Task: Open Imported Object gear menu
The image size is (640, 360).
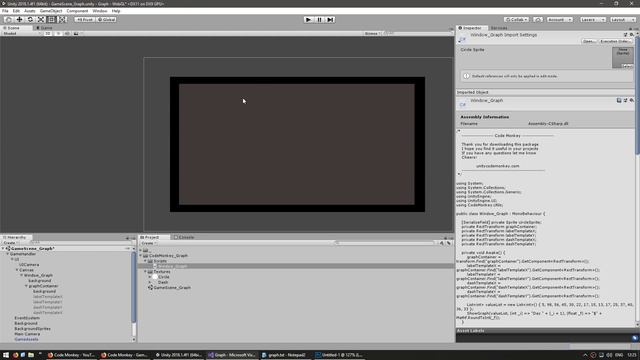Action: point(631,100)
